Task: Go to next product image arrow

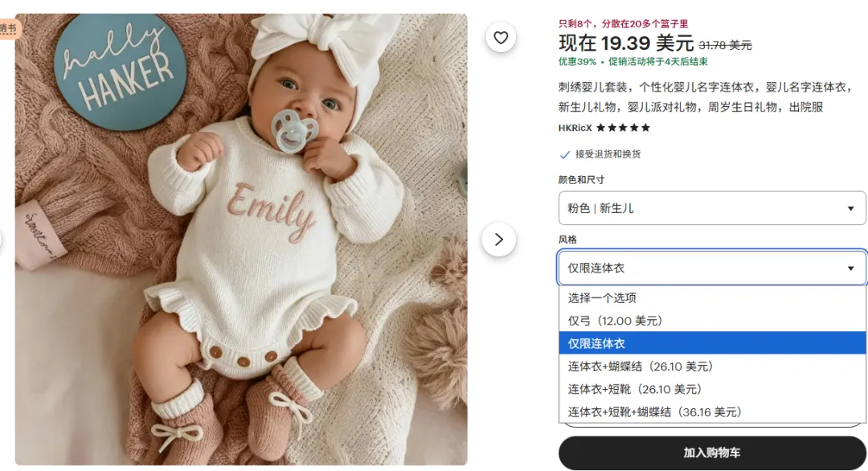Action: click(x=499, y=239)
